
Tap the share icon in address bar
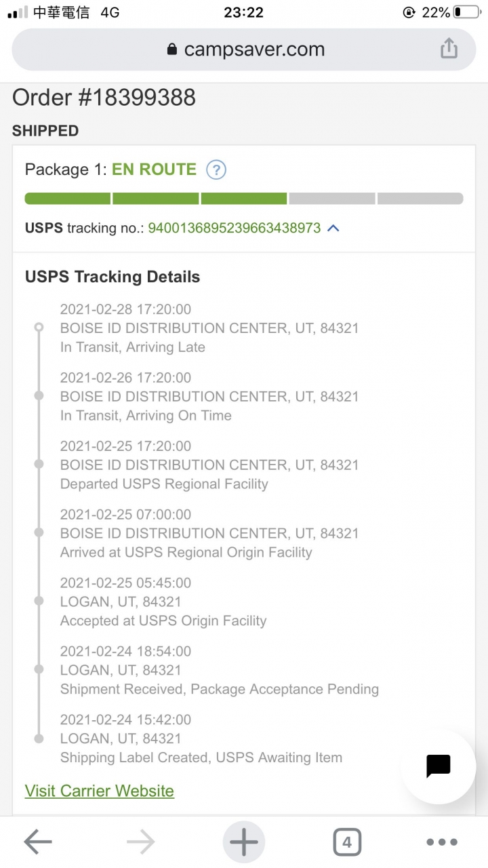point(449,49)
